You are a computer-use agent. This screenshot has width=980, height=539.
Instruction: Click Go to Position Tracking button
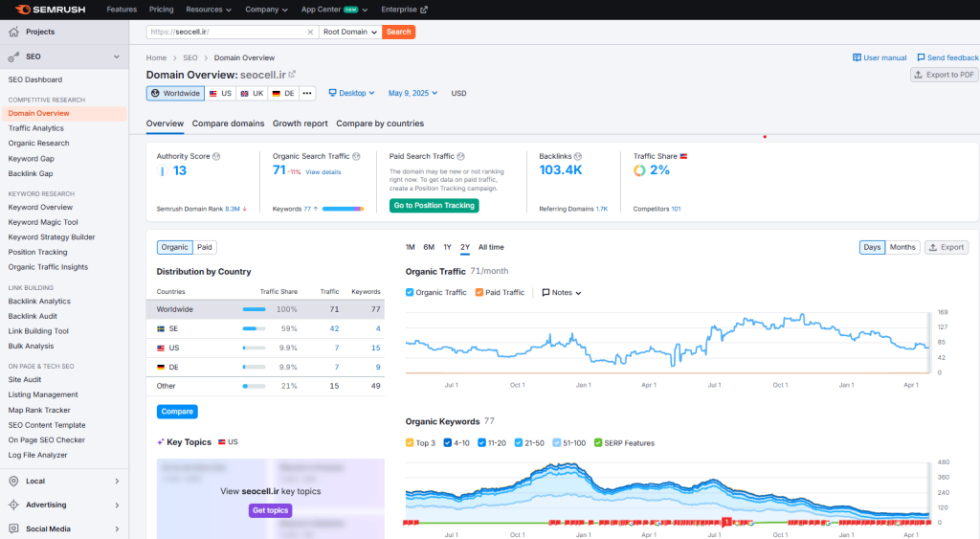[x=434, y=206]
